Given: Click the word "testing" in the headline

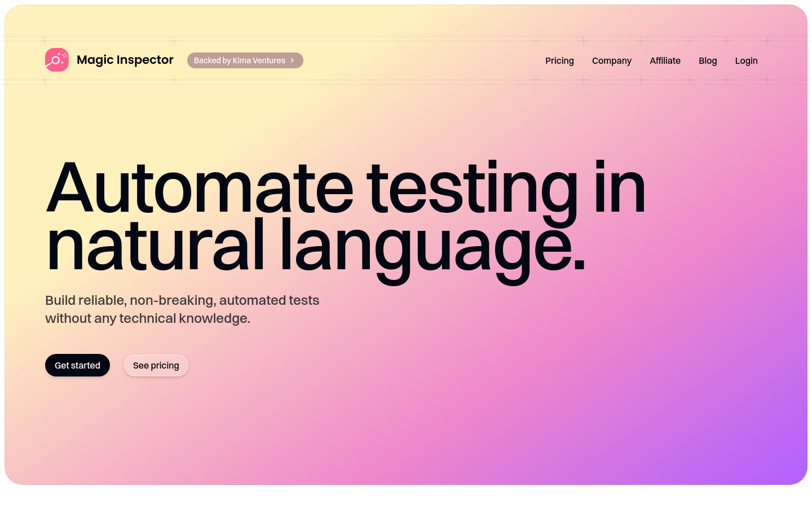Looking at the screenshot, I should [472, 188].
